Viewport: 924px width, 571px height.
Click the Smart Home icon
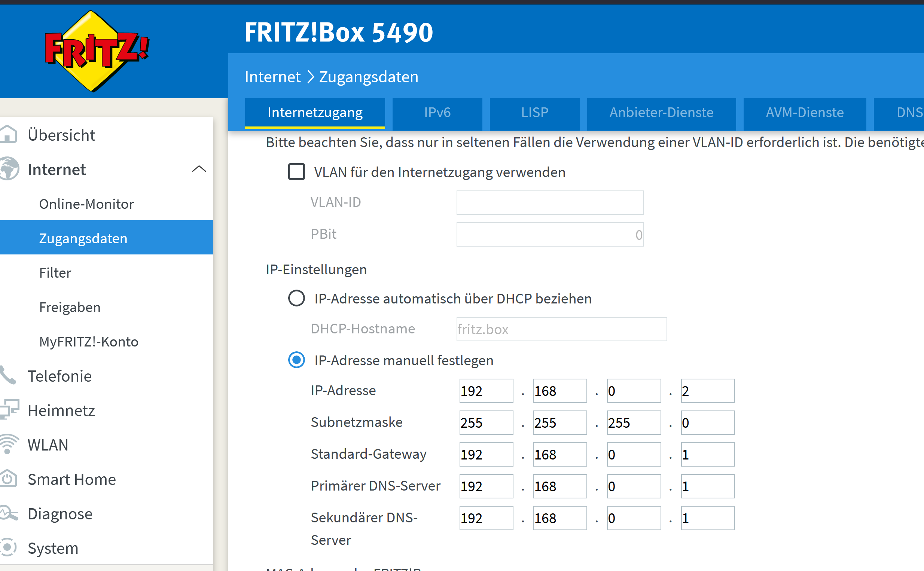pyautogui.click(x=8, y=479)
